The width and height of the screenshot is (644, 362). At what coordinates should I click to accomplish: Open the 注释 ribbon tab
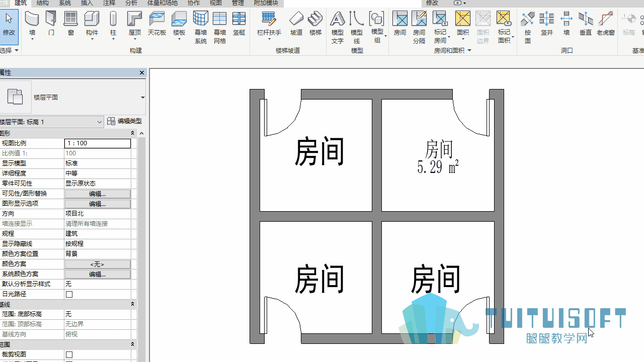click(109, 3)
